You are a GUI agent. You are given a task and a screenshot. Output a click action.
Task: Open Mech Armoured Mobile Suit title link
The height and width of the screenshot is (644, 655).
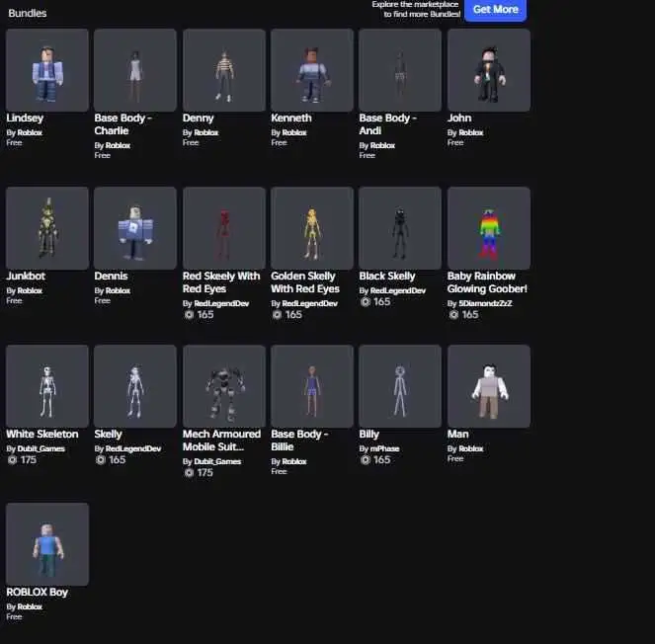click(x=221, y=441)
